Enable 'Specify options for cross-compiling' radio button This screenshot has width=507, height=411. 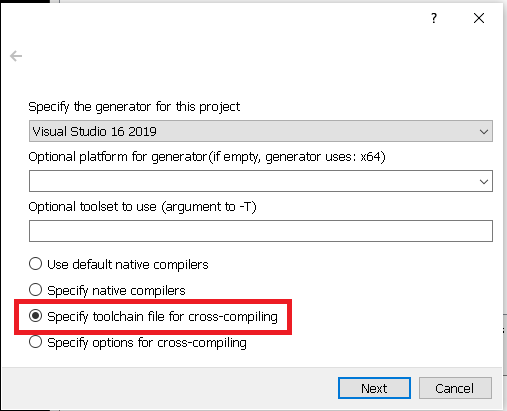tap(35, 342)
